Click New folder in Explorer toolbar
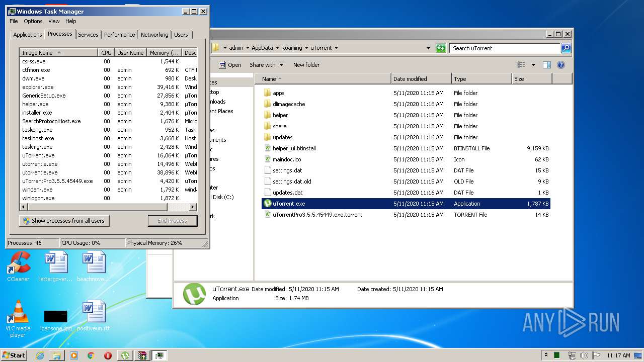Image resolution: width=644 pixels, height=362 pixels. coord(306,65)
